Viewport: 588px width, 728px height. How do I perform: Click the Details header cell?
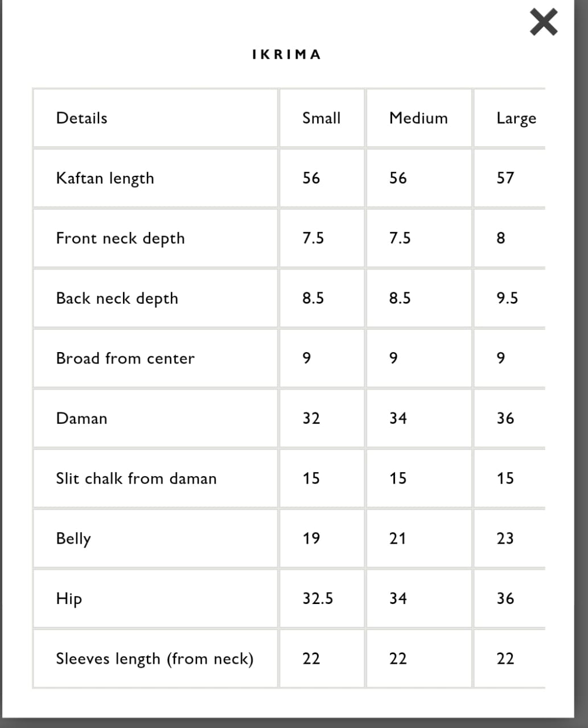[x=81, y=118]
